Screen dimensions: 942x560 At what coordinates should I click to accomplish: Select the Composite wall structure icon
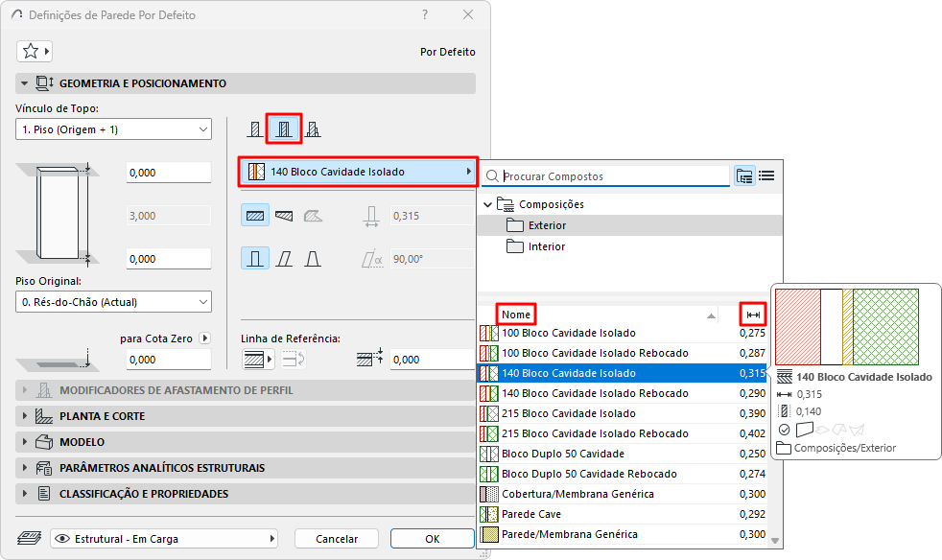point(284,129)
